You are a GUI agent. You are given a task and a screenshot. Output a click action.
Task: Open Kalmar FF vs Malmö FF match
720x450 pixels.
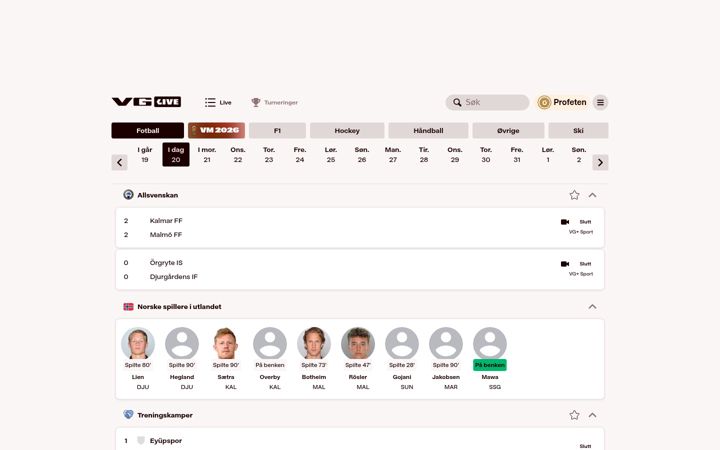click(360, 228)
